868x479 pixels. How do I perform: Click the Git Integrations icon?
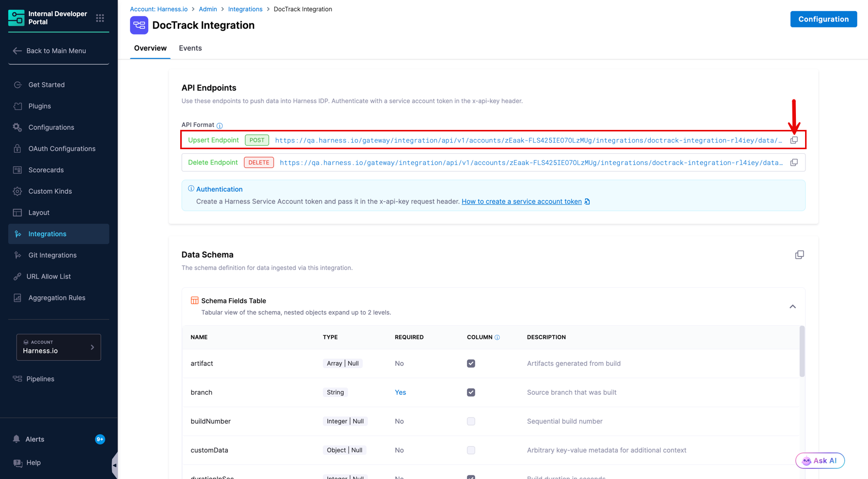(18, 255)
